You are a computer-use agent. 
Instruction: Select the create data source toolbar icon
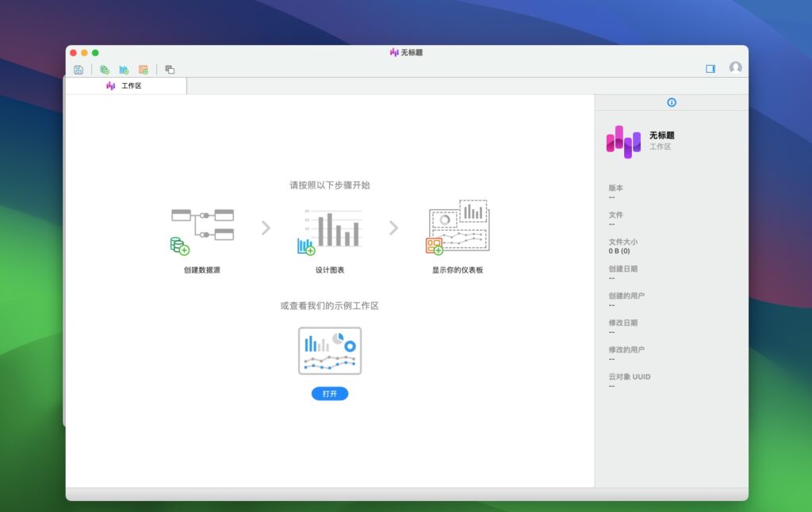pos(106,69)
